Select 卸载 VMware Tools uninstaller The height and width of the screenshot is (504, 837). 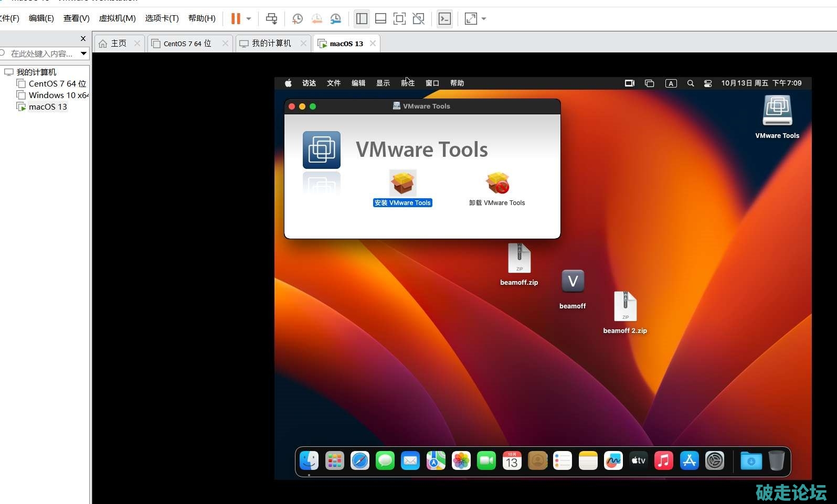pos(497,189)
